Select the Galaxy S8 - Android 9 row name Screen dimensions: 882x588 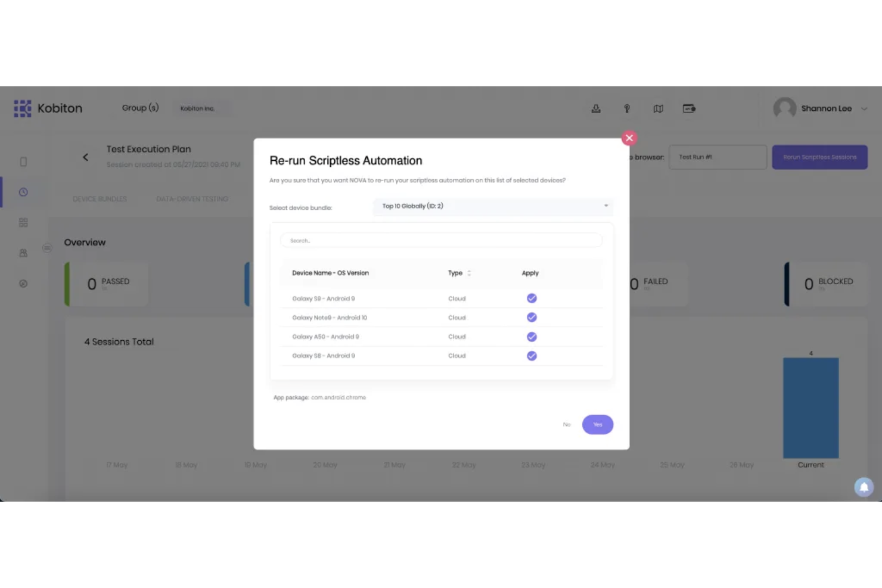[324, 356]
